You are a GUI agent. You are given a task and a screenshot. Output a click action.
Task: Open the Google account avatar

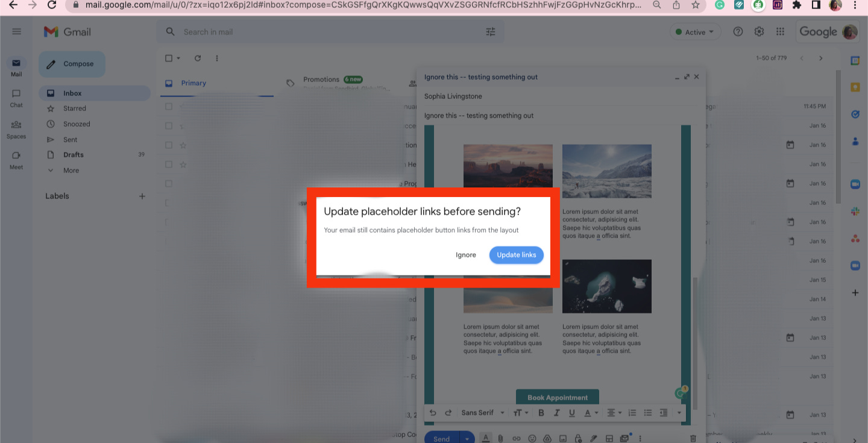click(x=849, y=32)
